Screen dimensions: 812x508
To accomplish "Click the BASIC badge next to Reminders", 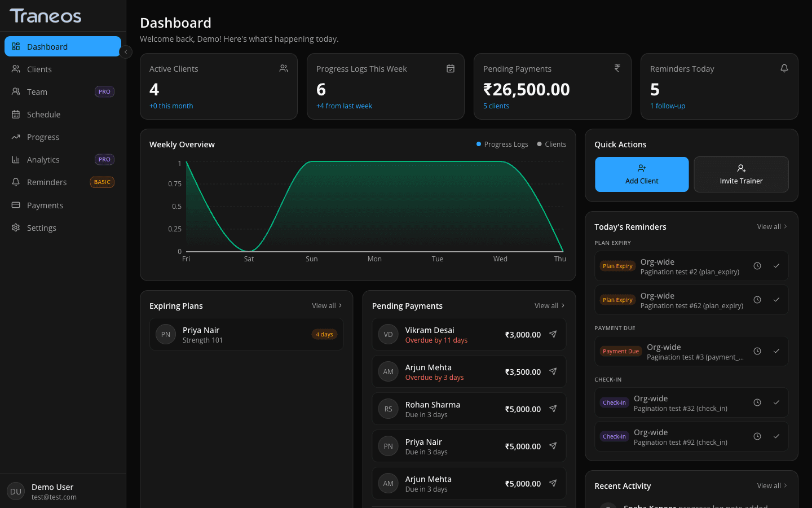I will [102, 182].
